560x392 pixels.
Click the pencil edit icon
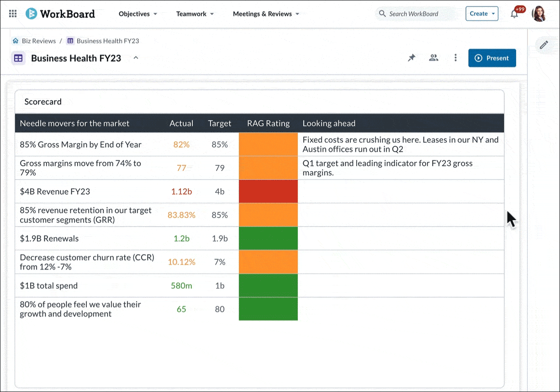[x=544, y=45]
